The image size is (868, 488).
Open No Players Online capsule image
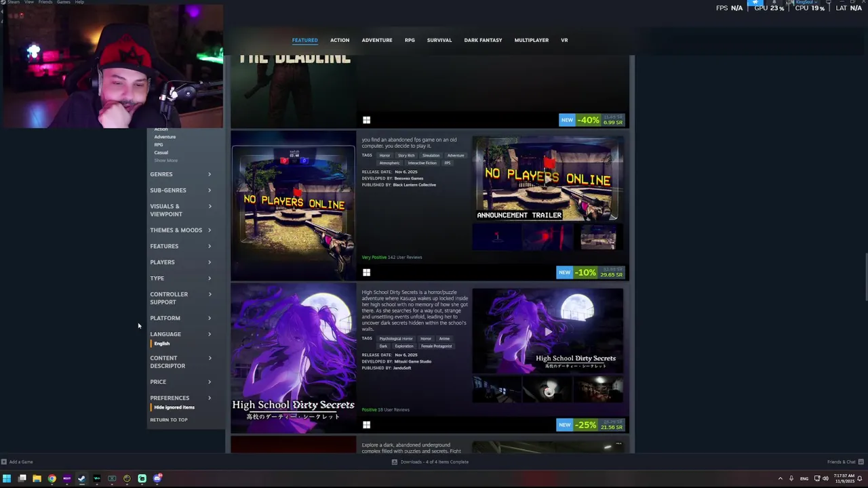pos(293,206)
